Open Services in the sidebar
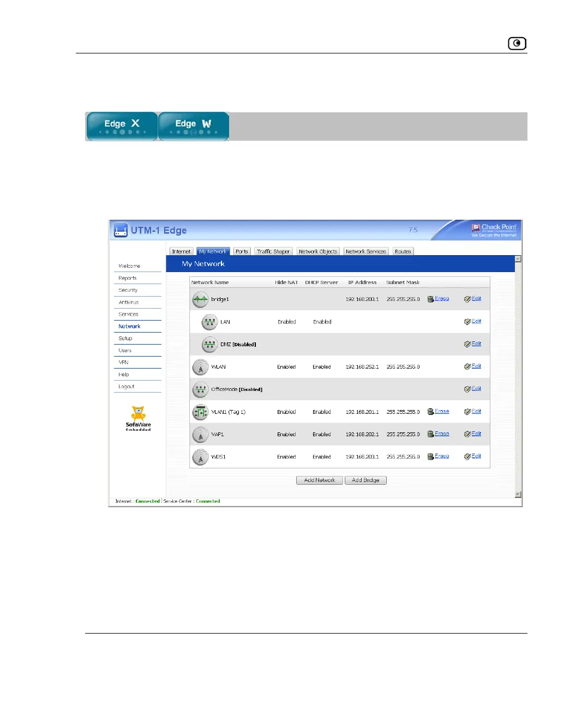The width and height of the screenshot is (588, 711). point(128,314)
